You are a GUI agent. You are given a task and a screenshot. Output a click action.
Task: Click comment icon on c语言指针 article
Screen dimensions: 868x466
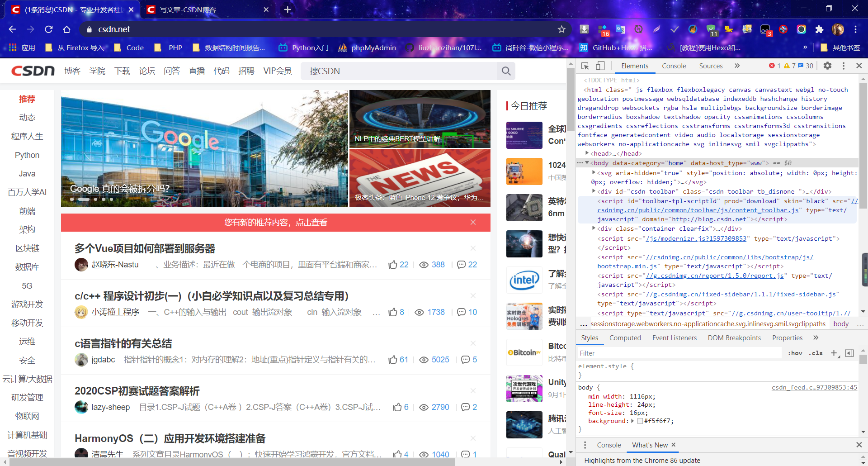coord(465,360)
